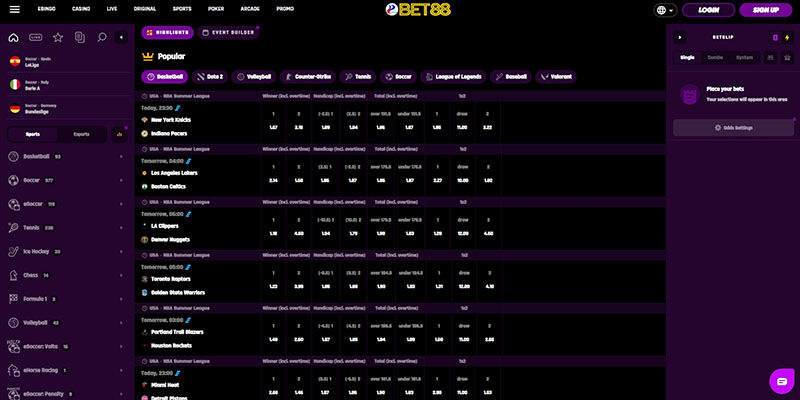
Task: Click the sidebar Basketball sport icon
Action: 13,157
